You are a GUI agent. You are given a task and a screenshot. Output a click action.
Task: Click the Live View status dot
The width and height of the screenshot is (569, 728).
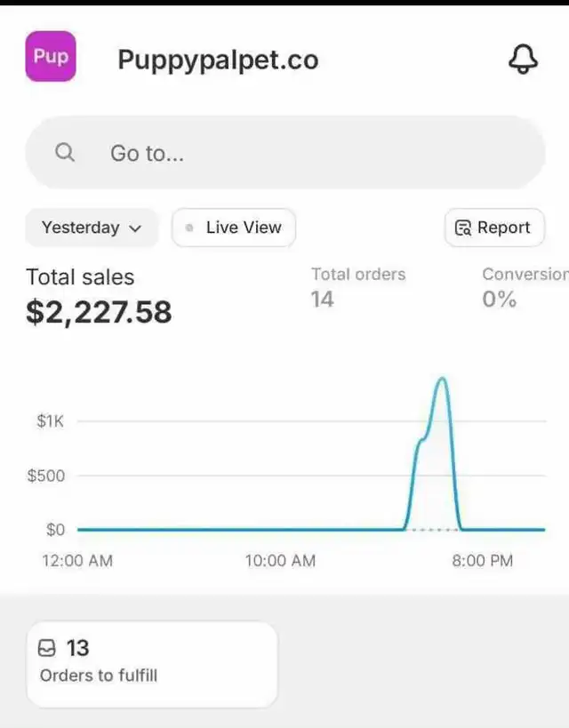pyautogui.click(x=189, y=228)
